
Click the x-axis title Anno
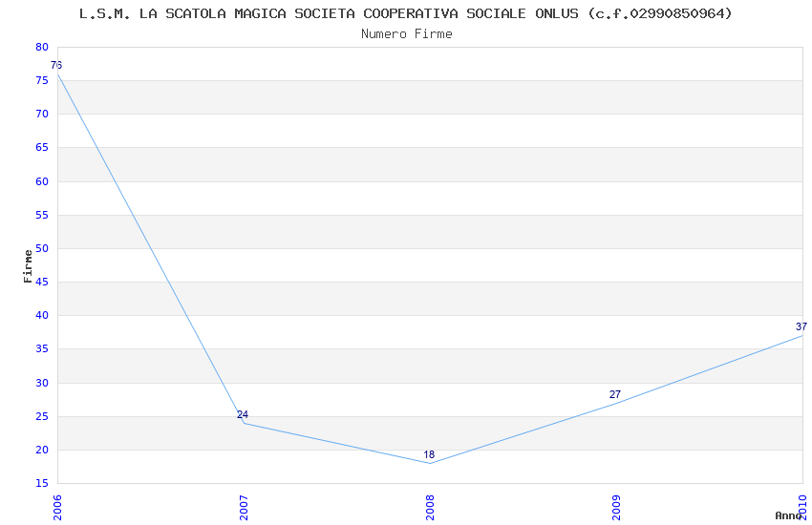[x=788, y=515]
